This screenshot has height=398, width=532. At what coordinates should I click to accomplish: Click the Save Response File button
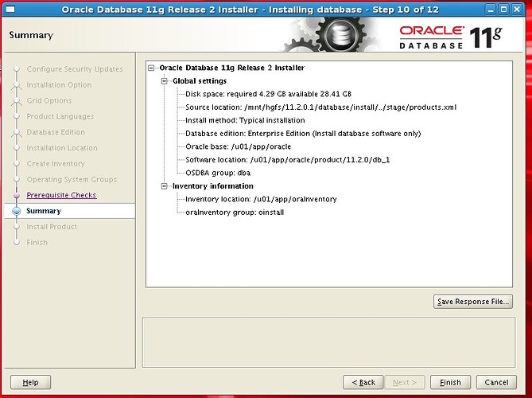[473, 302]
